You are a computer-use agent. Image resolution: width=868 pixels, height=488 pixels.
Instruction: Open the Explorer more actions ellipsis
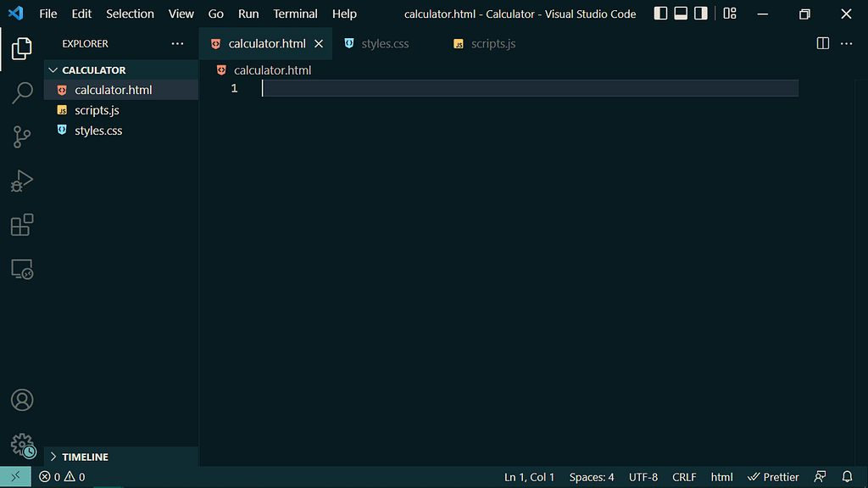(x=177, y=43)
